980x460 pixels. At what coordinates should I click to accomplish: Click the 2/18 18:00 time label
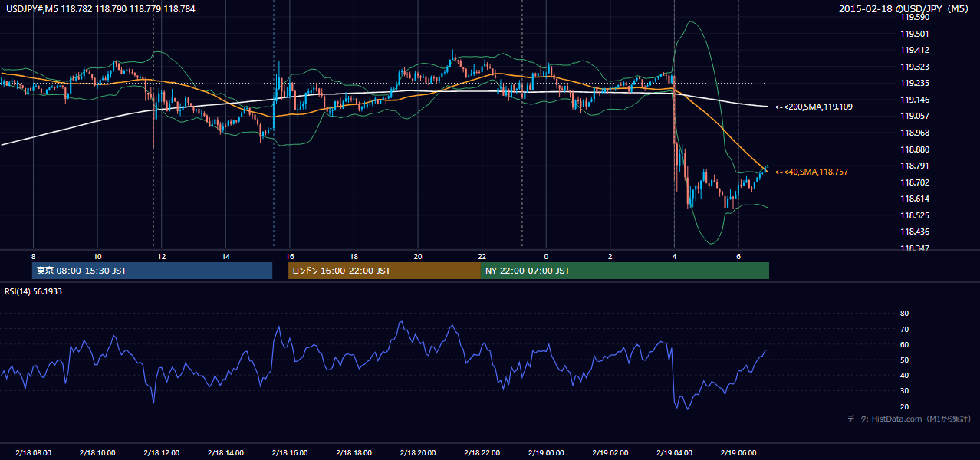coord(354,453)
